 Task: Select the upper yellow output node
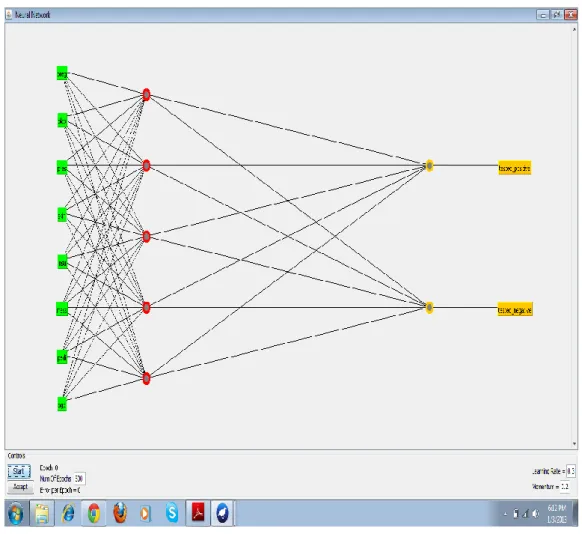pos(429,166)
